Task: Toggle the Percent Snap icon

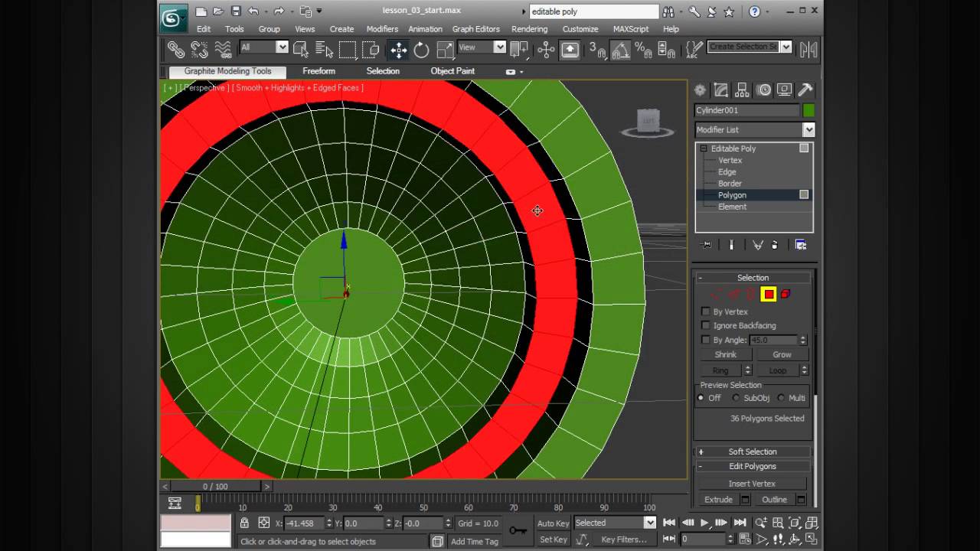Action: (644, 50)
